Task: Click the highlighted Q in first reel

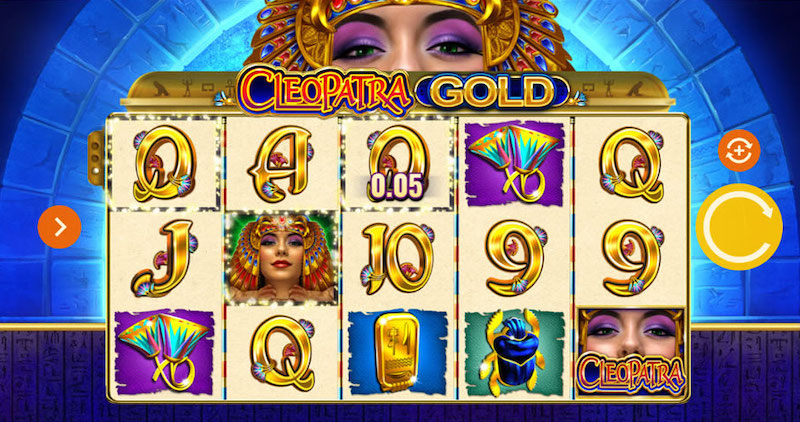Action: point(164,163)
